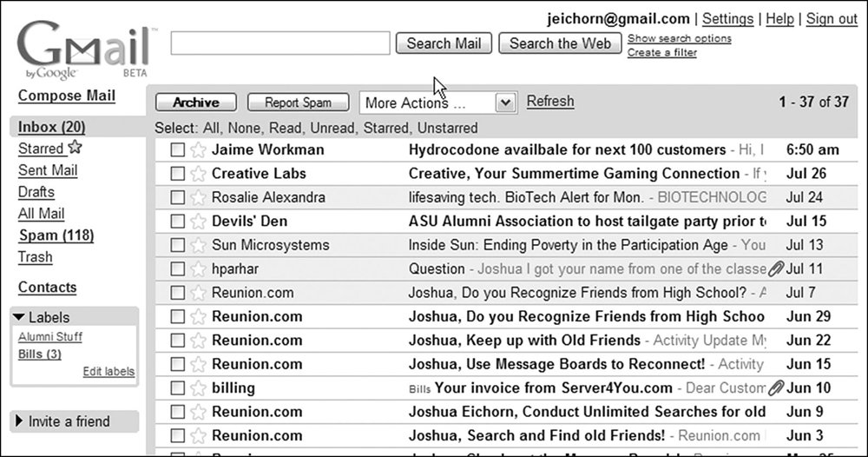Star the Reunion.com Jun 9 message

[x=198, y=412]
